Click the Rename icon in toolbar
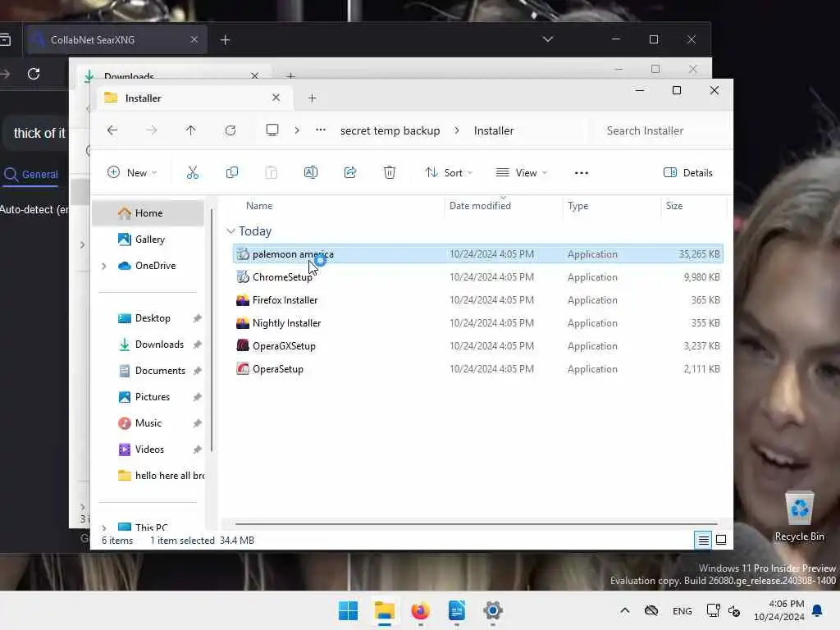The width and height of the screenshot is (840, 630). 311,172
